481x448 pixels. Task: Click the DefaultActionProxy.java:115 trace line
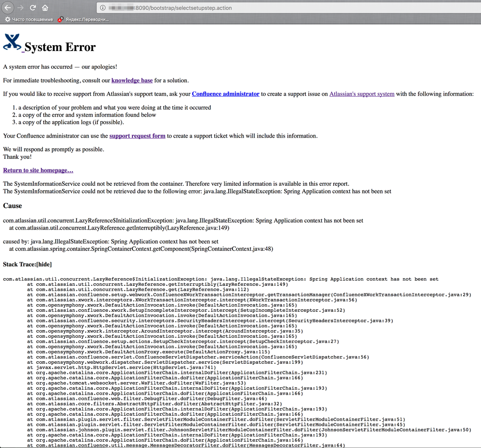(x=148, y=352)
